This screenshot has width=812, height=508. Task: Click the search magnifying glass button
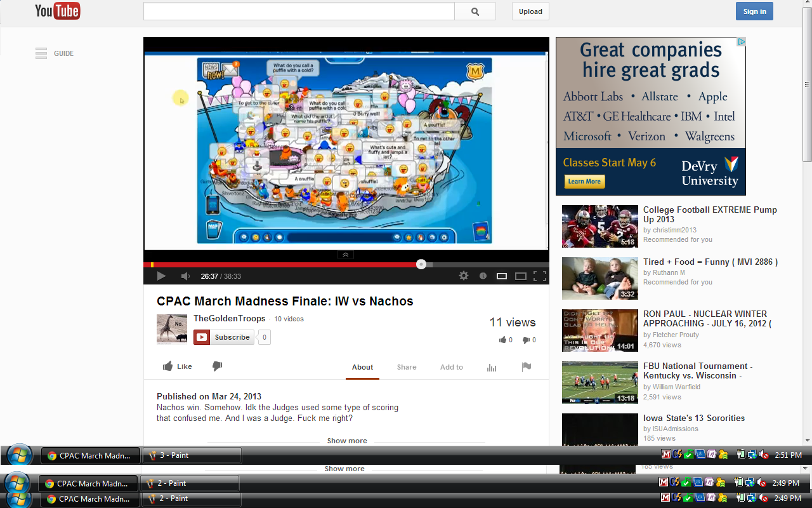475,11
